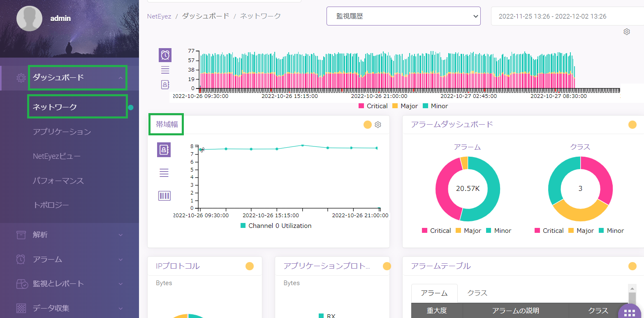Click the alarm clock icon next to アラーム in sidebar
This screenshot has height=318, width=644.
[21, 259]
